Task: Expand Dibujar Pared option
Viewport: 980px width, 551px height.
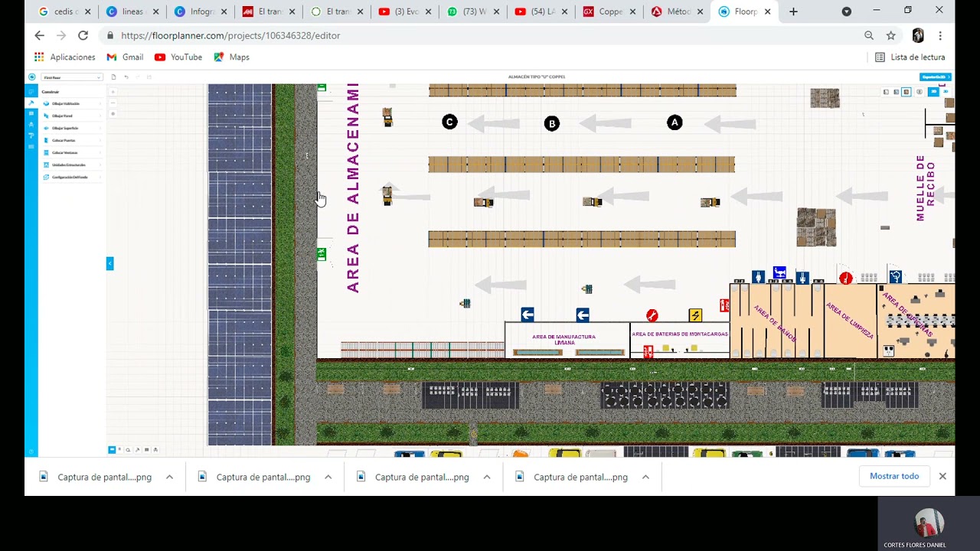Action: pyautogui.click(x=73, y=116)
